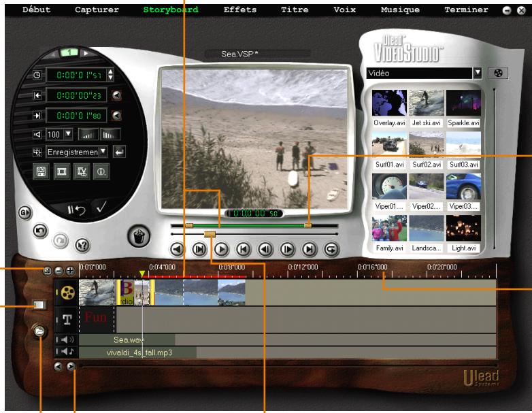Open the Enregistrement dropdown
Viewport: 532px width, 413px height.
point(103,151)
